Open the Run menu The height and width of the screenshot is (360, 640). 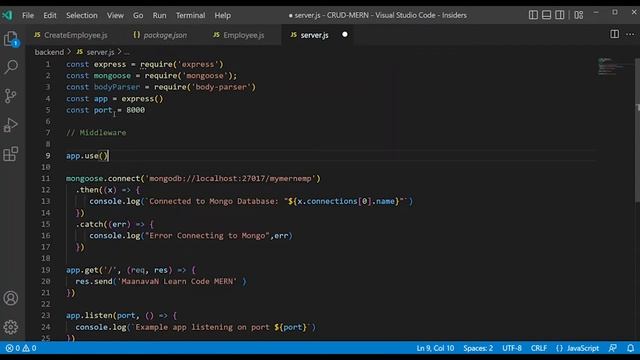point(159,16)
